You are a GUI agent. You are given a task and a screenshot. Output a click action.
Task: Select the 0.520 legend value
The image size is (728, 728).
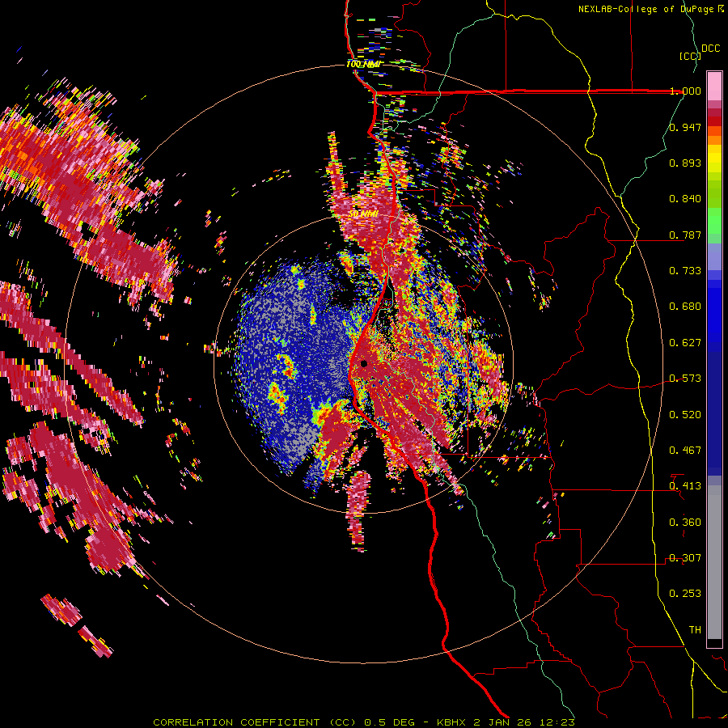685,414
